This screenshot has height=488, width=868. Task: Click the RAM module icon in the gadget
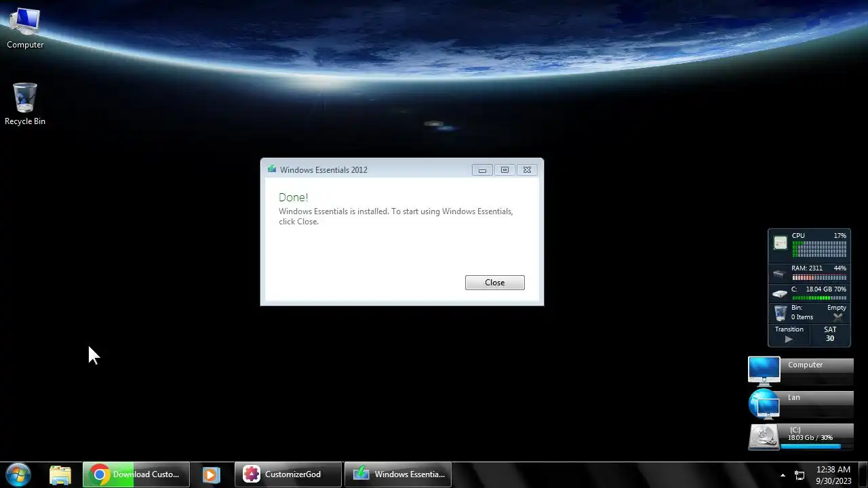click(780, 274)
